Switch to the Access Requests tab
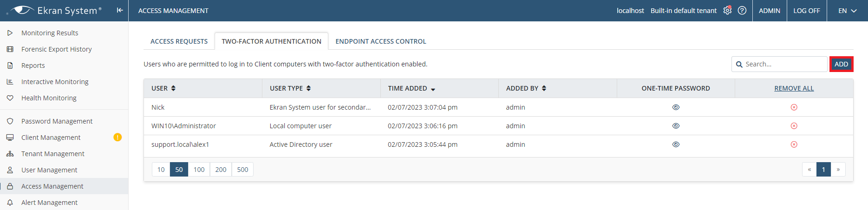The width and height of the screenshot is (868, 210). (x=179, y=41)
